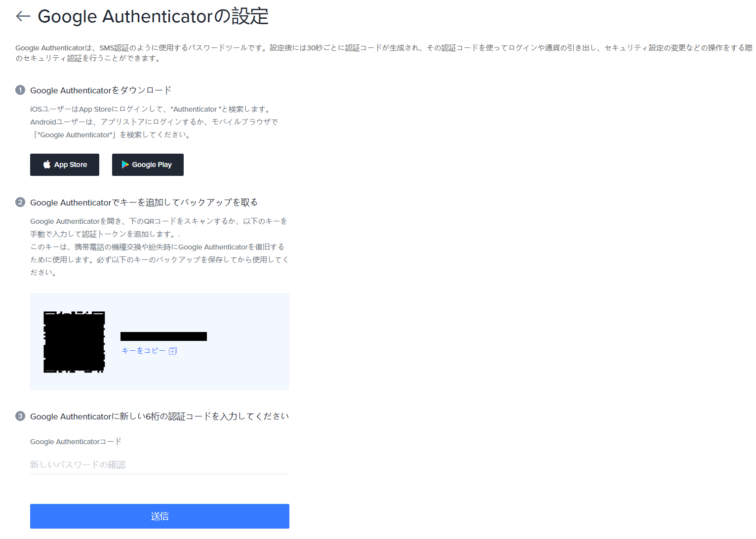Click the step 3 number badge
The width and height of the screenshot is (756, 539).
point(20,416)
